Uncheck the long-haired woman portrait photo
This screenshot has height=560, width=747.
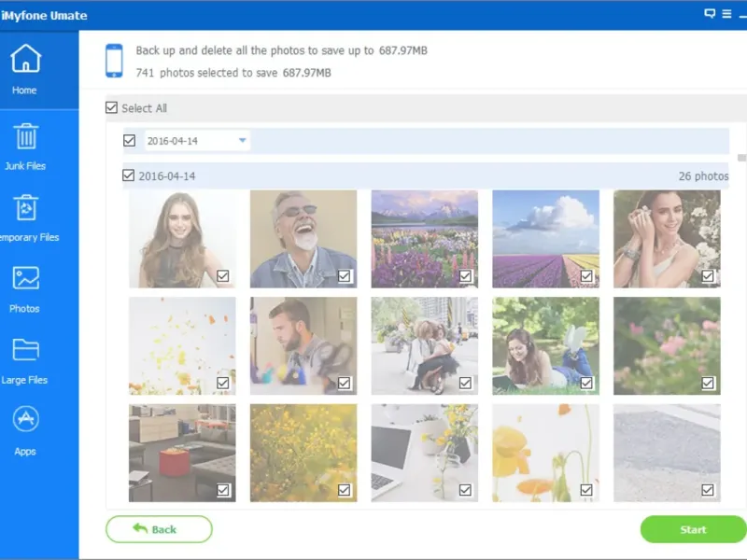[x=222, y=275]
